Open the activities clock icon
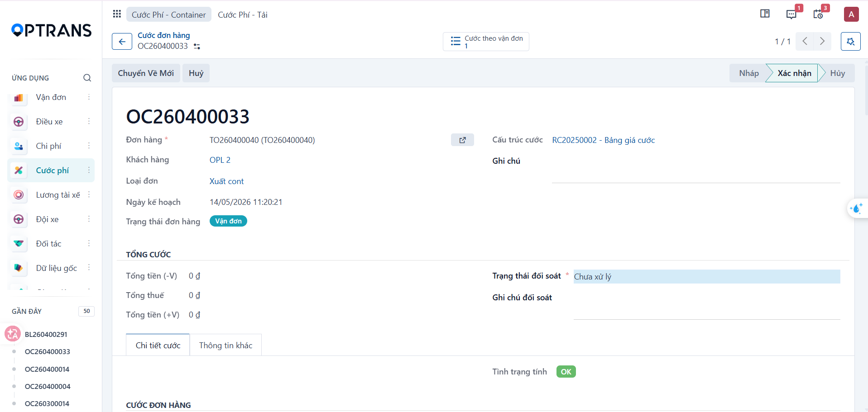 click(818, 14)
